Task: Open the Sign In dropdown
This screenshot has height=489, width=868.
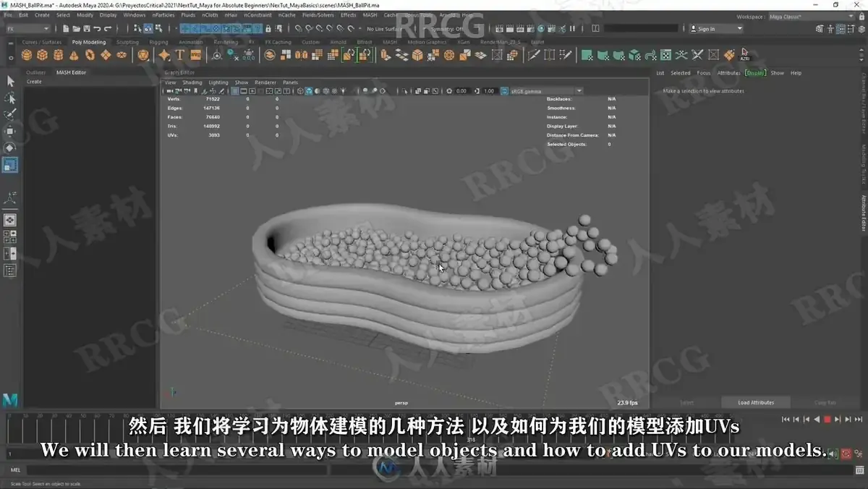Action: click(x=716, y=29)
